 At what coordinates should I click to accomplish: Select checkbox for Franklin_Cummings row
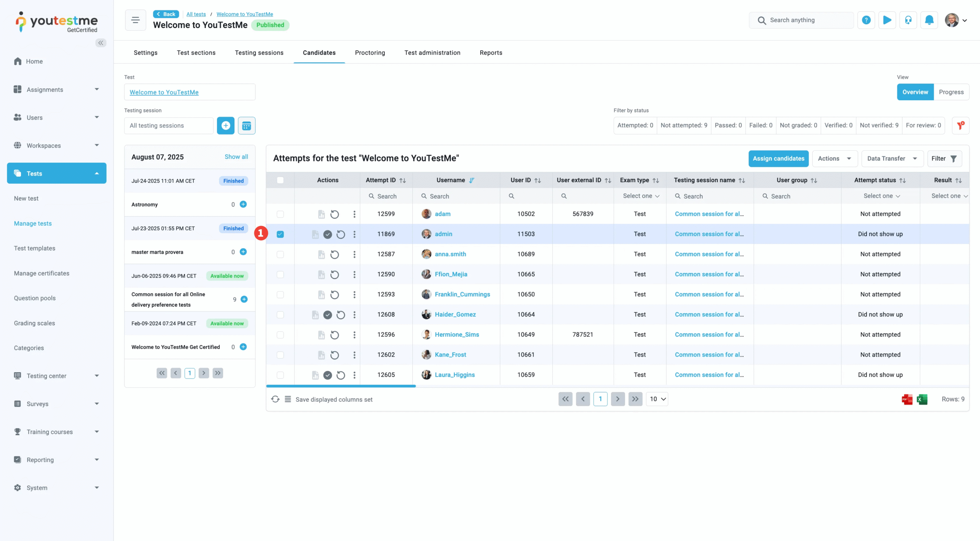pyautogui.click(x=280, y=295)
